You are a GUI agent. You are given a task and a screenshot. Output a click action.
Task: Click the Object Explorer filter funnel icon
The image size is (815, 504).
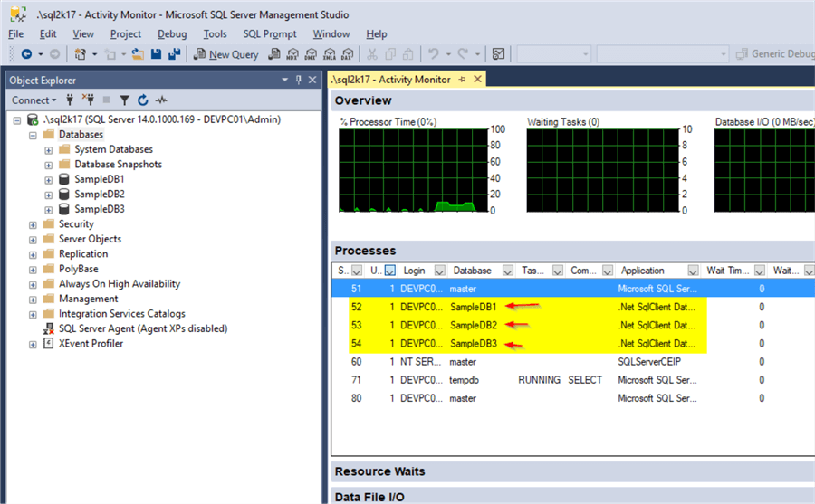coord(125,100)
